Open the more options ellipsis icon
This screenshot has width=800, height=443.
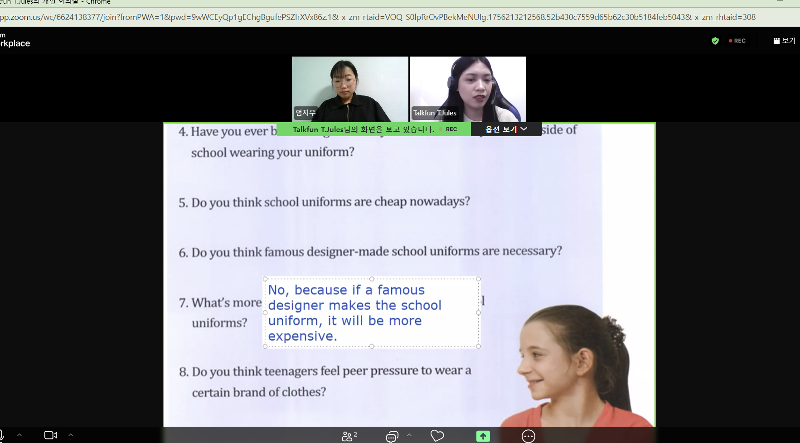(x=528, y=436)
